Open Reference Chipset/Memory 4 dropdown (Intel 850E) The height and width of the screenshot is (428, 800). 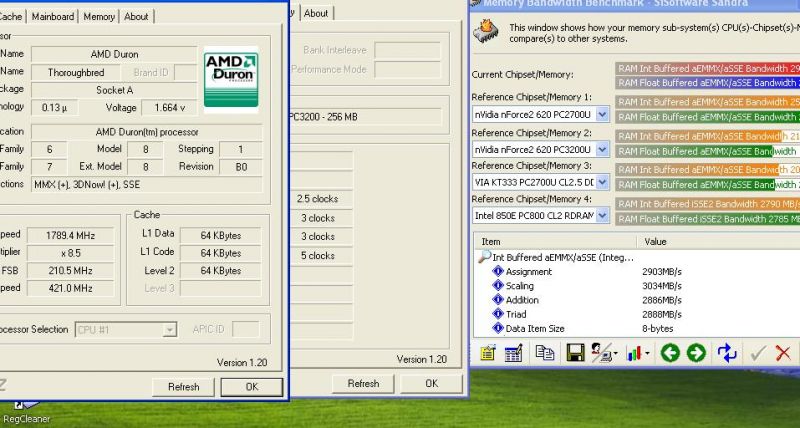tap(602, 215)
